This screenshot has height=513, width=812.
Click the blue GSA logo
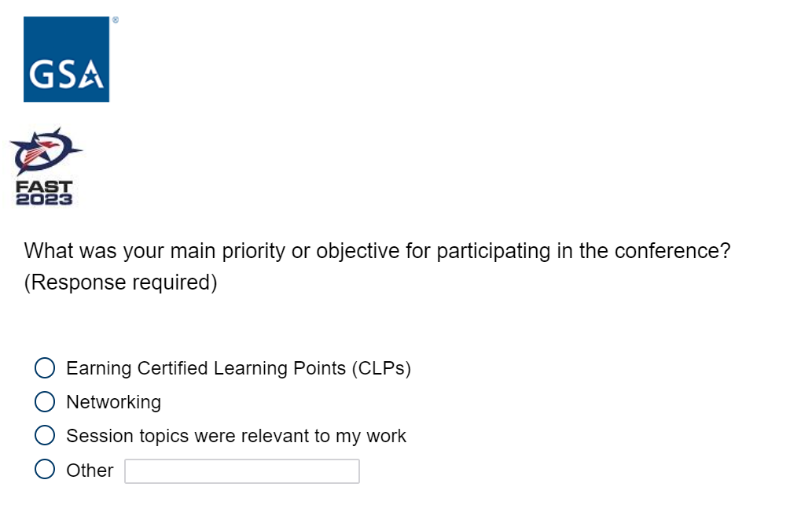[66, 59]
